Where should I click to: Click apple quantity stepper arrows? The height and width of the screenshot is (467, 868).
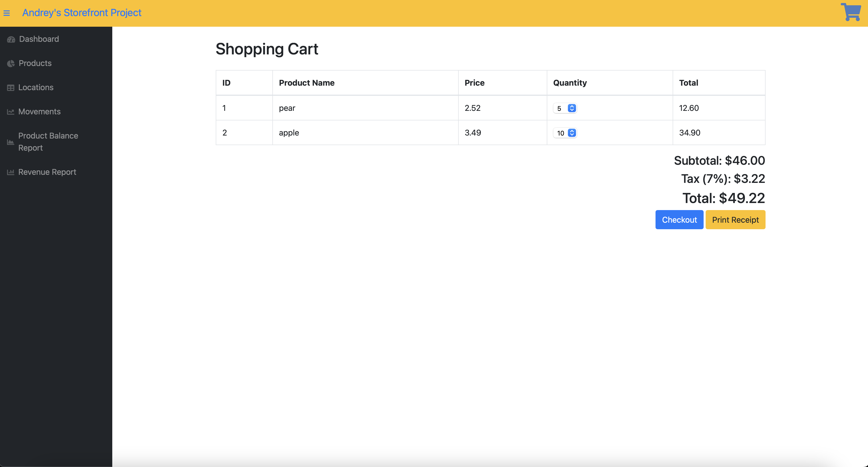(571, 133)
